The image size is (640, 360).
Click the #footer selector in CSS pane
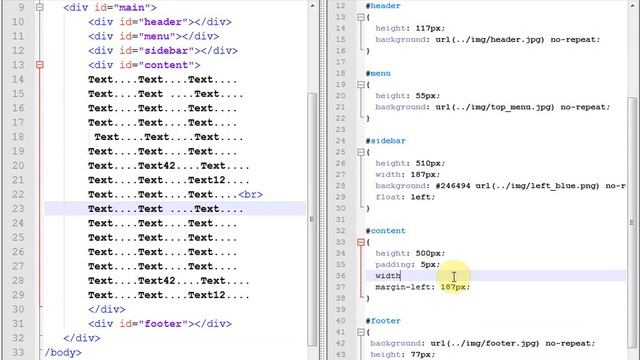click(383, 321)
